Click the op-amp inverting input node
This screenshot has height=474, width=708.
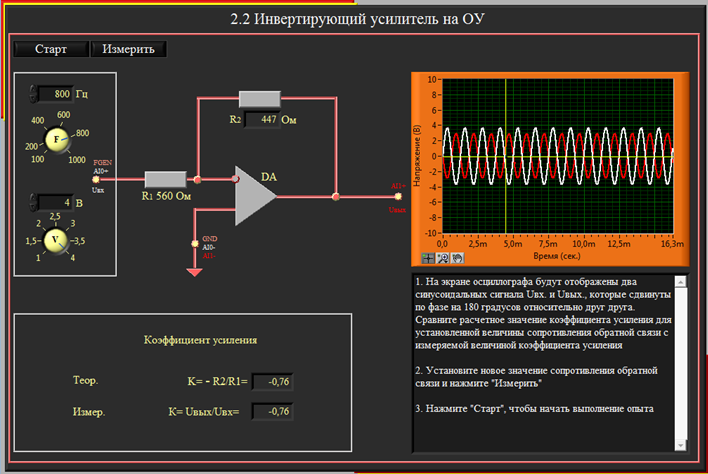[x=235, y=179]
